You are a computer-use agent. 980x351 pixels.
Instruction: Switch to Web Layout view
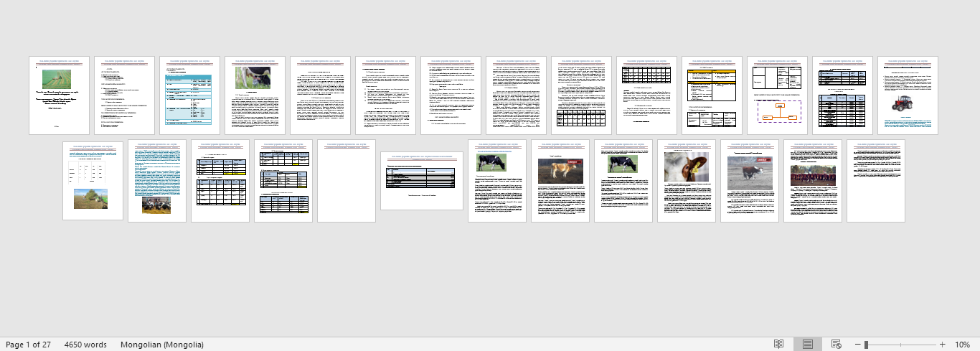(836, 345)
